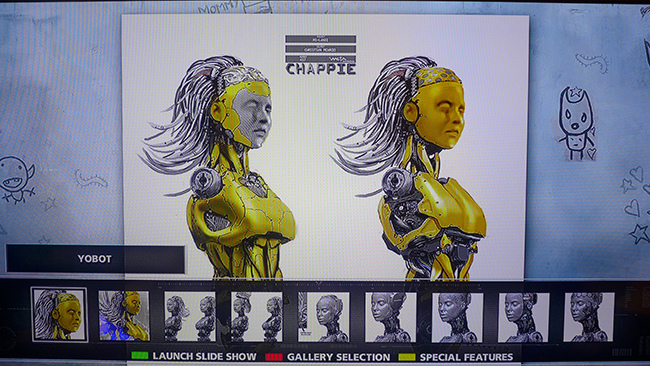Select the third thumbnail of two gray busts
The height and width of the screenshot is (366, 650).
coord(190,317)
